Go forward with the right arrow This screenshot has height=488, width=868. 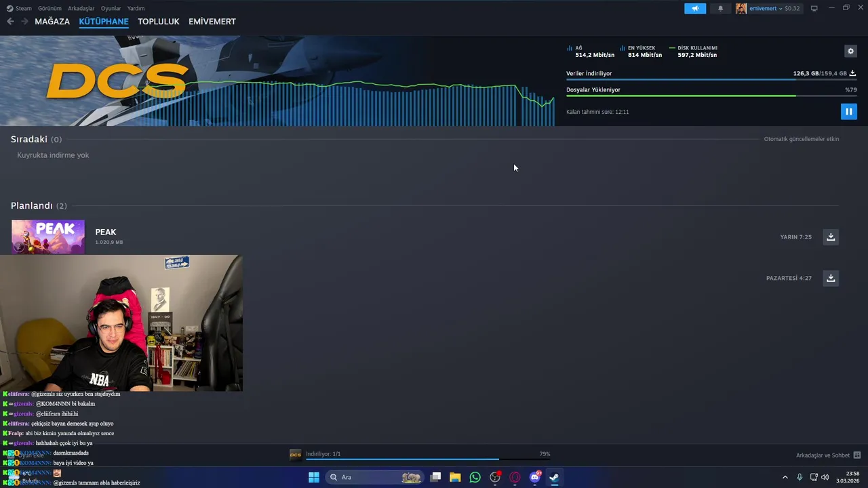pyautogui.click(x=24, y=22)
